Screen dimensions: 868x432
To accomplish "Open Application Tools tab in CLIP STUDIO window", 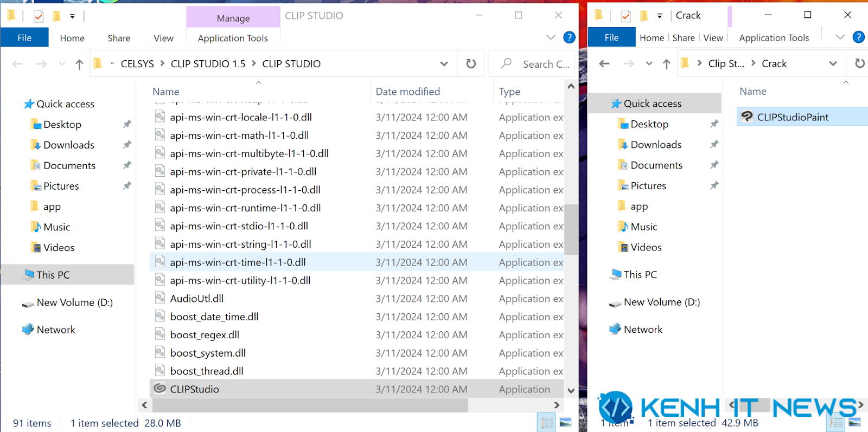I will pyautogui.click(x=233, y=38).
